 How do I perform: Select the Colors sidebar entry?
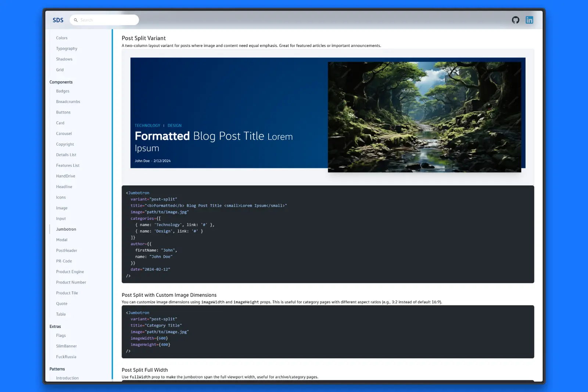[x=62, y=38]
